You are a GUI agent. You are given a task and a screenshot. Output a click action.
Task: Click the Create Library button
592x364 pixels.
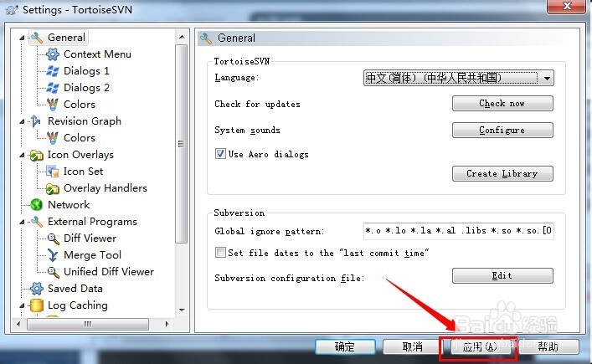pyautogui.click(x=502, y=173)
